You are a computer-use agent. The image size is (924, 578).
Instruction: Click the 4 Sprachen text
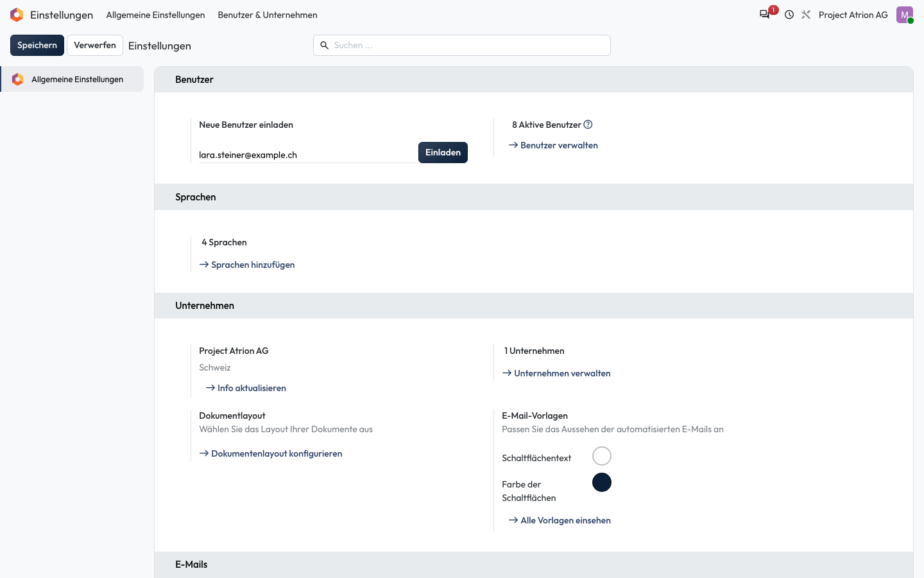pos(224,243)
